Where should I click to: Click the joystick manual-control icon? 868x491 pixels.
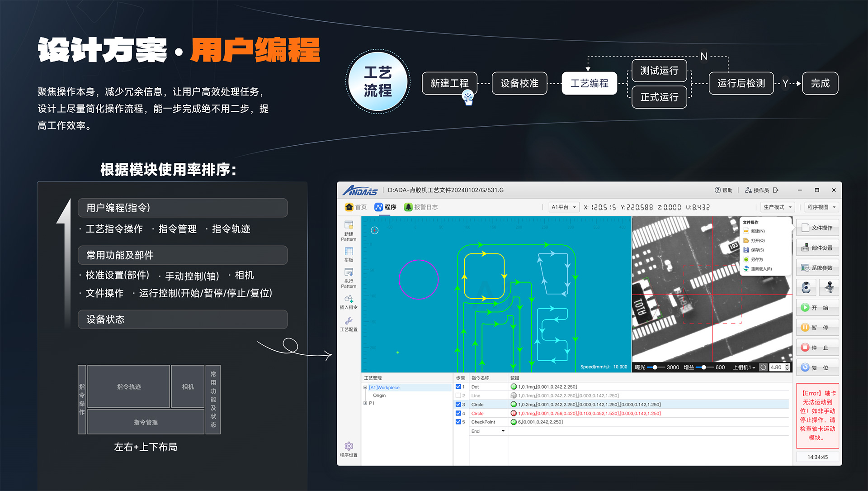click(829, 287)
